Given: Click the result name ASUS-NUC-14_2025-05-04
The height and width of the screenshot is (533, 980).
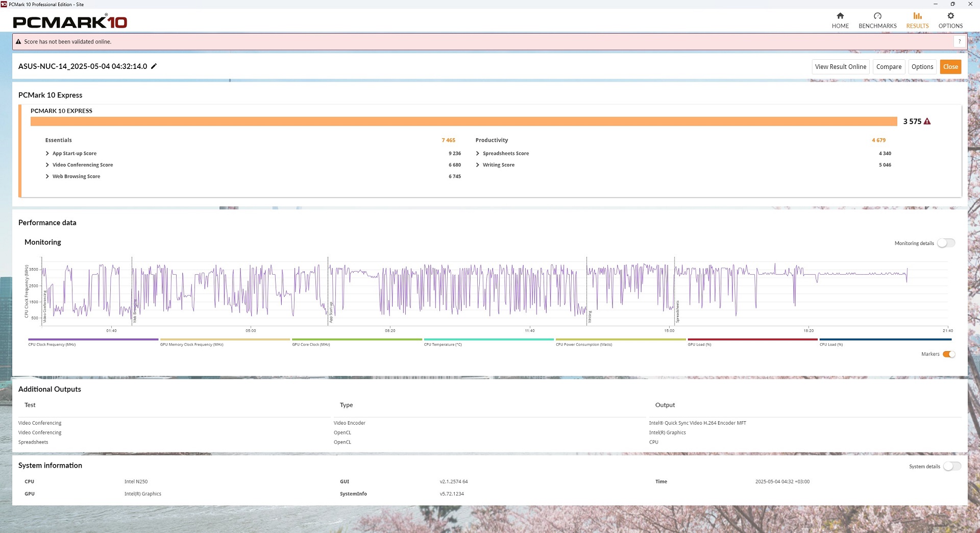Looking at the screenshot, I should tap(83, 66).
